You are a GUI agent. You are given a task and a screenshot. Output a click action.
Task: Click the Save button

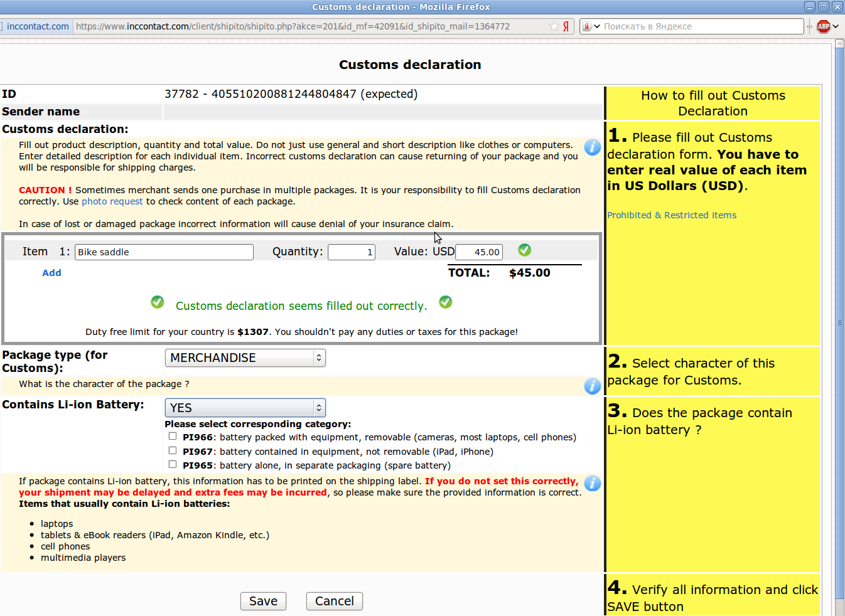[x=263, y=601]
